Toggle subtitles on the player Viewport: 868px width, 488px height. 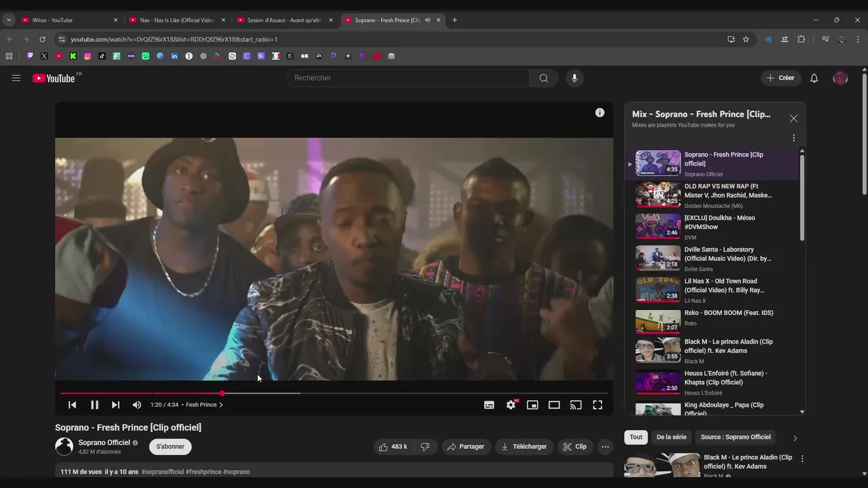pos(489,405)
